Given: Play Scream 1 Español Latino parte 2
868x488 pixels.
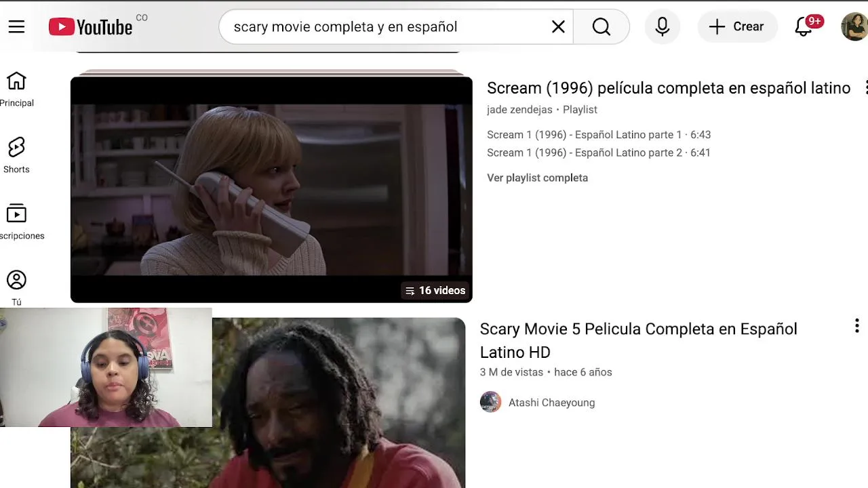Looking at the screenshot, I should click(x=599, y=152).
